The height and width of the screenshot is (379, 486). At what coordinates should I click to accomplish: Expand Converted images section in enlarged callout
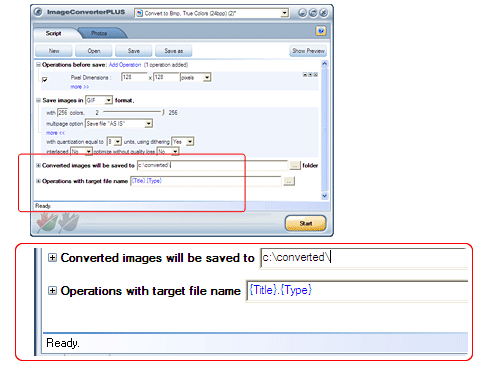click(52, 258)
